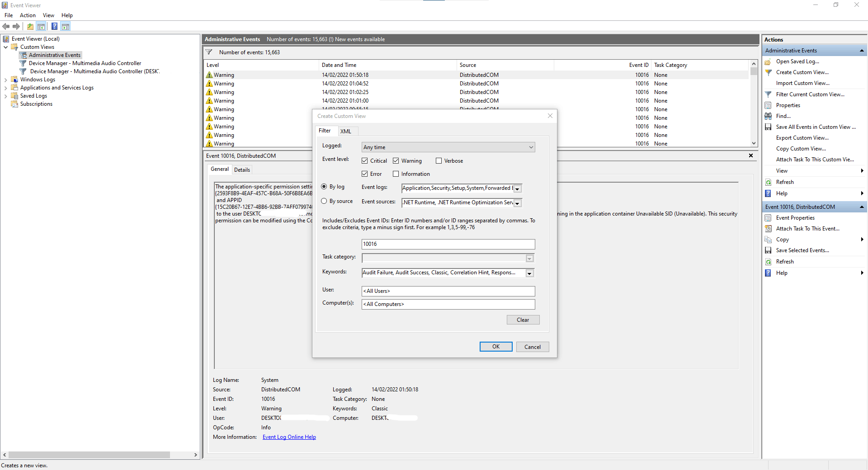Open the Event sources dropdown arrow
This screenshot has width=868, height=470.
pos(518,203)
